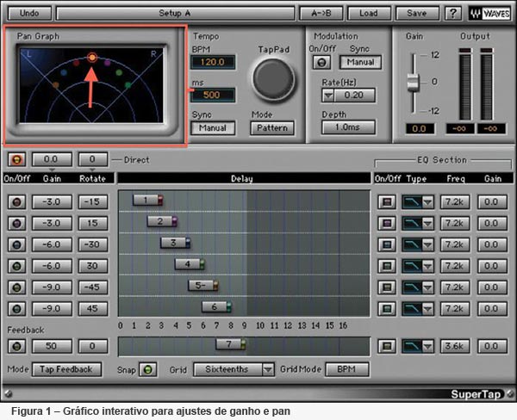Click Feedback EQ Freq 3.6k field

tap(455, 346)
